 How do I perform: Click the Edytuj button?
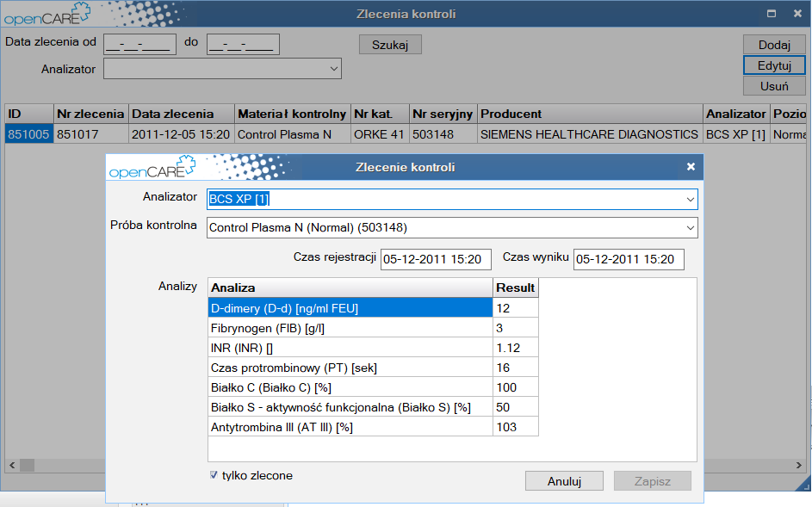pyautogui.click(x=774, y=65)
